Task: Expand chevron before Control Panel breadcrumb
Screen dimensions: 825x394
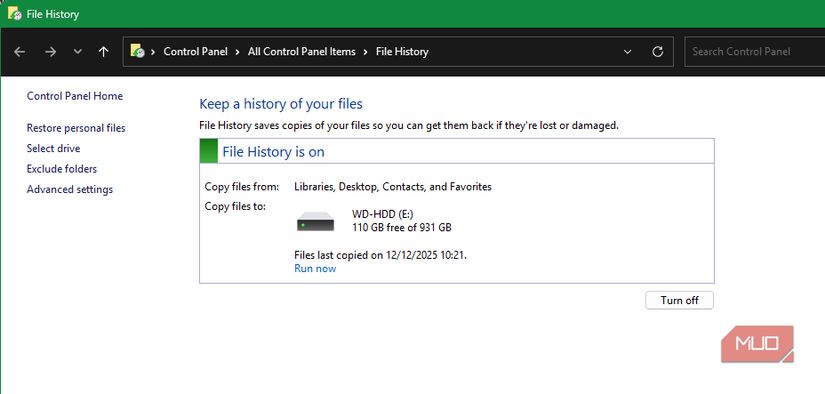Action: [154, 52]
